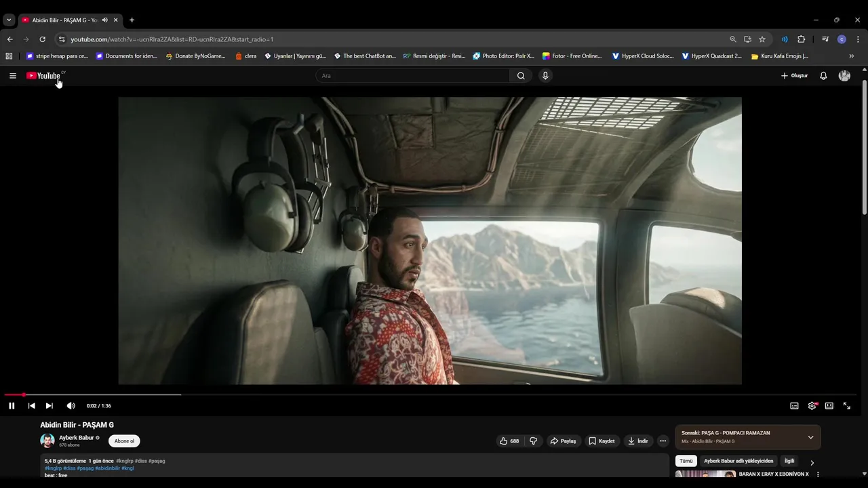Open the Chrome profile avatar

coord(842,39)
